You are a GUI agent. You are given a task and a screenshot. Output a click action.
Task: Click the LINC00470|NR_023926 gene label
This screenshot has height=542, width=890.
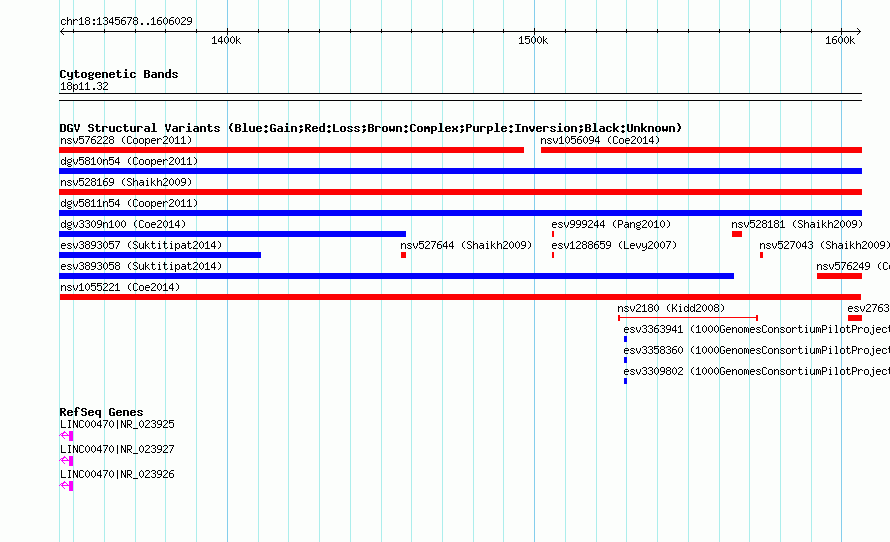(117, 474)
